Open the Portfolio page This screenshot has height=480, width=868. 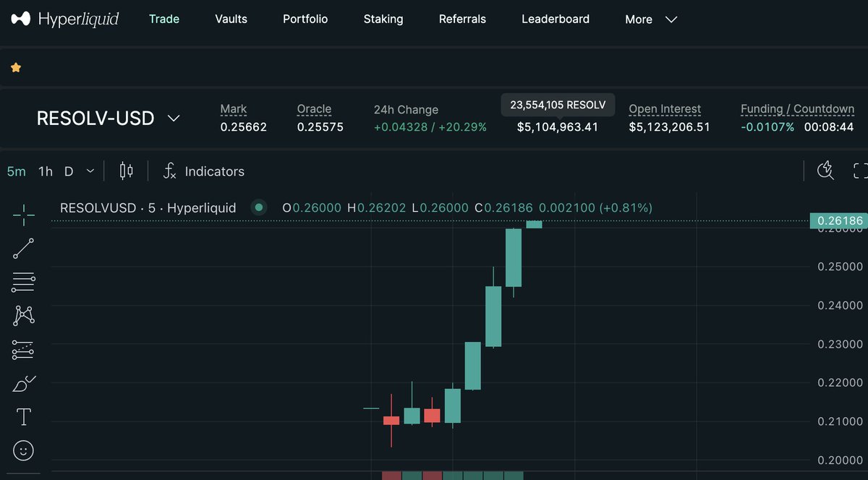coord(305,19)
